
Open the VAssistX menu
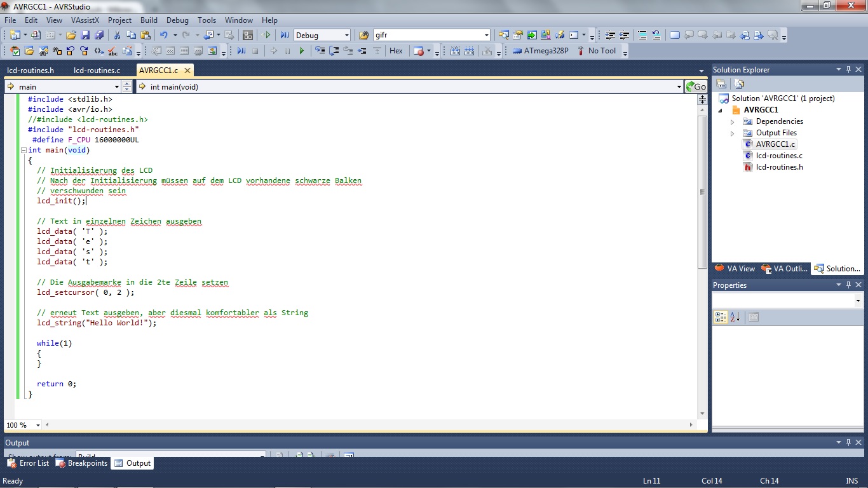[x=85, y=20]
